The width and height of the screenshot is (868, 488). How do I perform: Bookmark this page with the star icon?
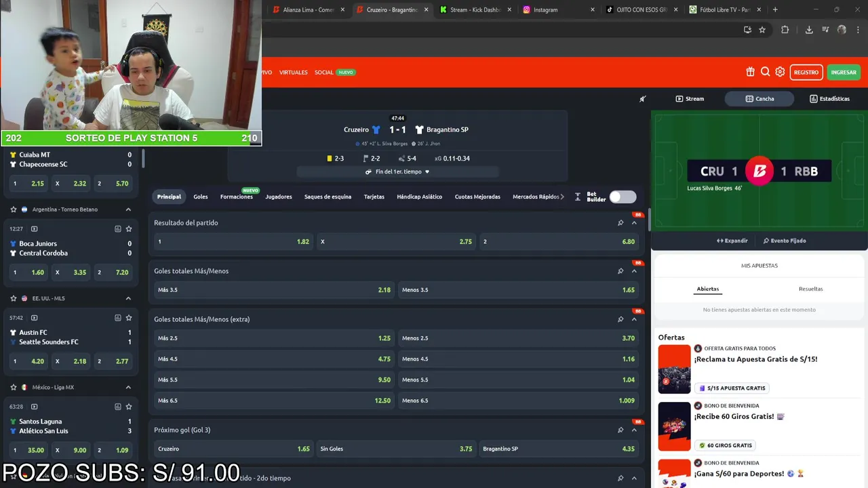coord(762,30)
